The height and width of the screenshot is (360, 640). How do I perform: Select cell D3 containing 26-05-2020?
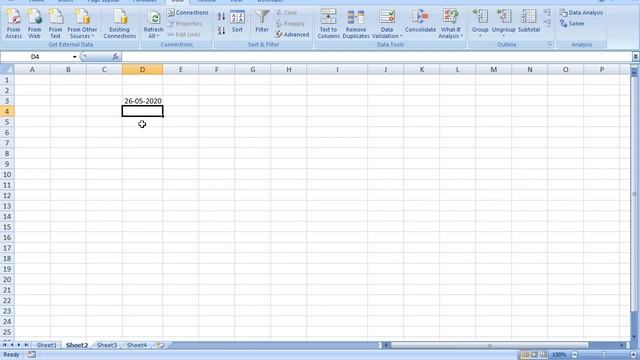pos(142,101)
